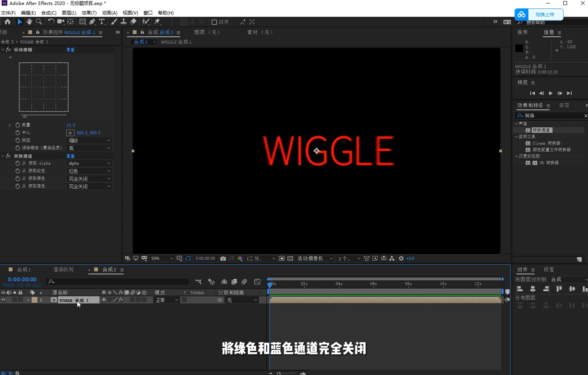Click the 重置 link for 径向模糊 effect
This screenshot has width=588, height=375.
pos(70,49)
